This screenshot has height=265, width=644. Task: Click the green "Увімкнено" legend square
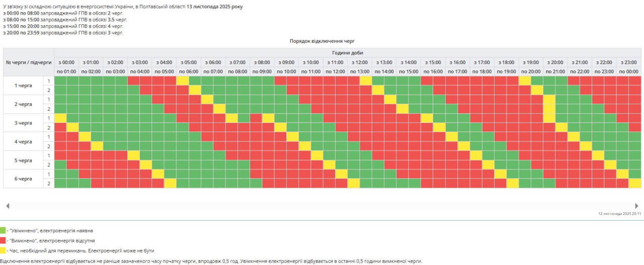[3, 230]
